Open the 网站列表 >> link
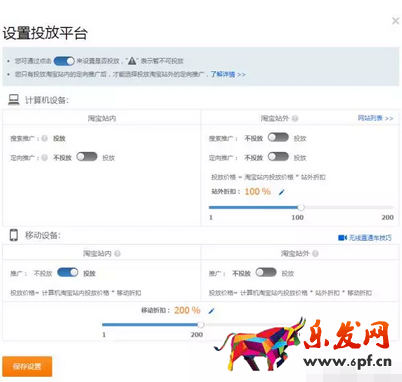Screen dimensions: 402x382 375,118
